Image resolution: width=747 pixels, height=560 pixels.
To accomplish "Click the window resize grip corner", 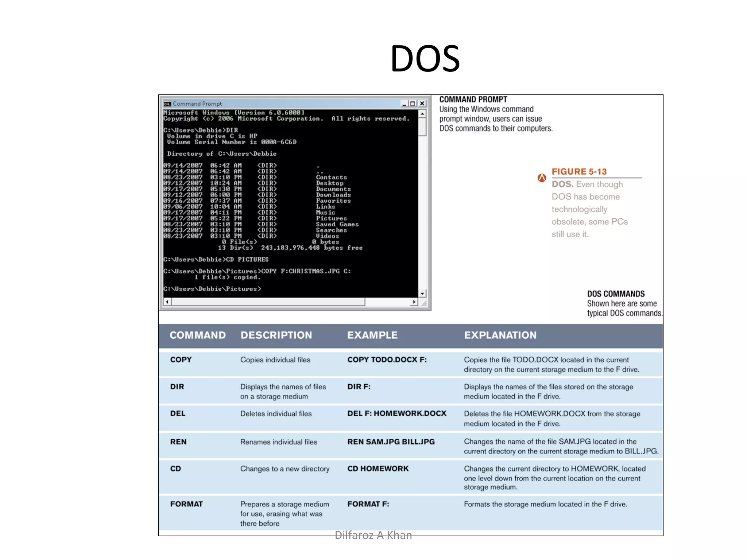I will 424,303.
